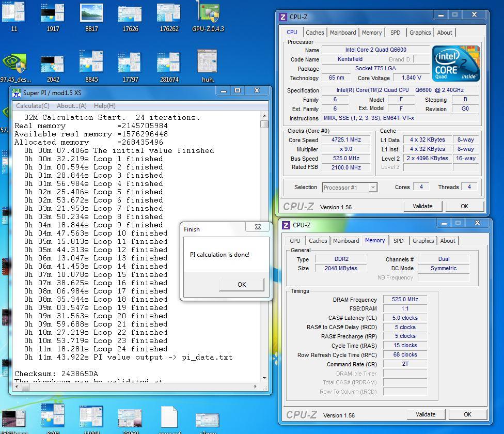Switch to Caches tab in top CPU-Z window

pyautogui.click(x=314, y=33)
